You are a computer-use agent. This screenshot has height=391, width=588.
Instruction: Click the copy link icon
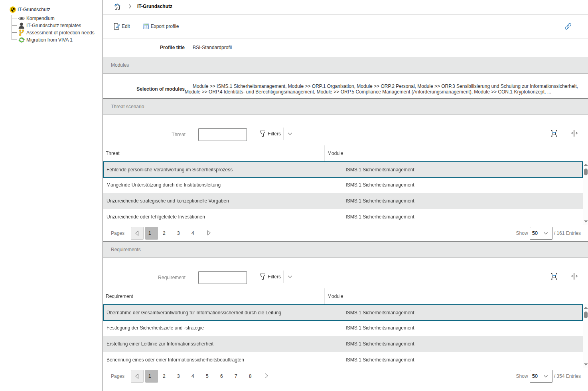(568, 26)
